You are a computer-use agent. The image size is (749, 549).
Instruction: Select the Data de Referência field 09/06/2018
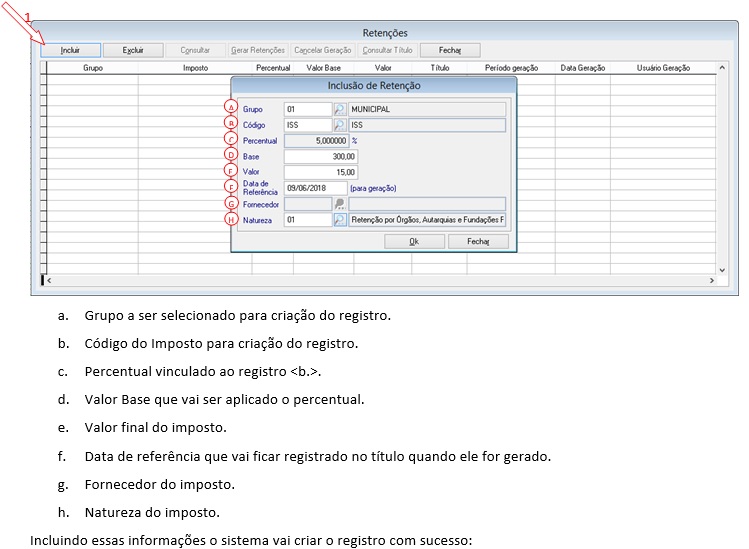[315, 188]
